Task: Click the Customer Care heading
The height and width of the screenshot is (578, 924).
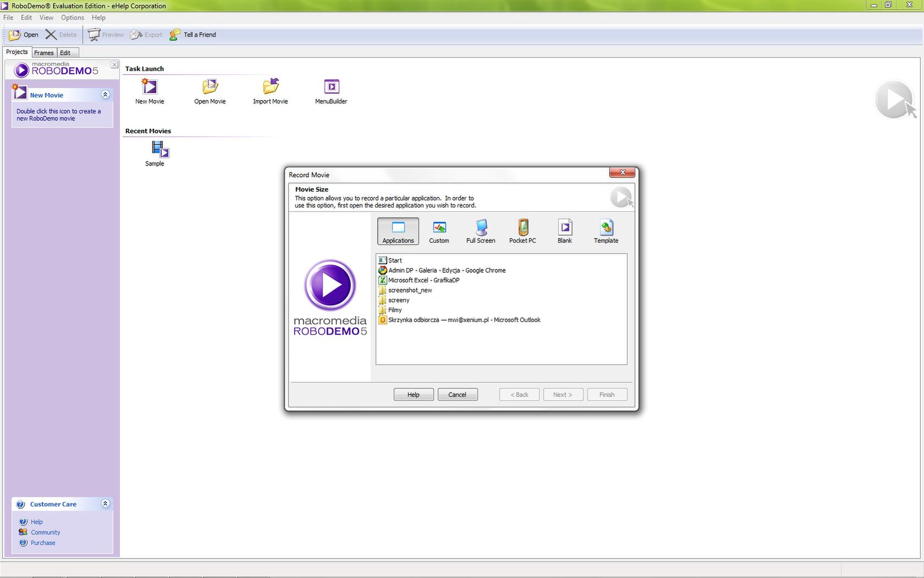Action: tap(53, 504)
